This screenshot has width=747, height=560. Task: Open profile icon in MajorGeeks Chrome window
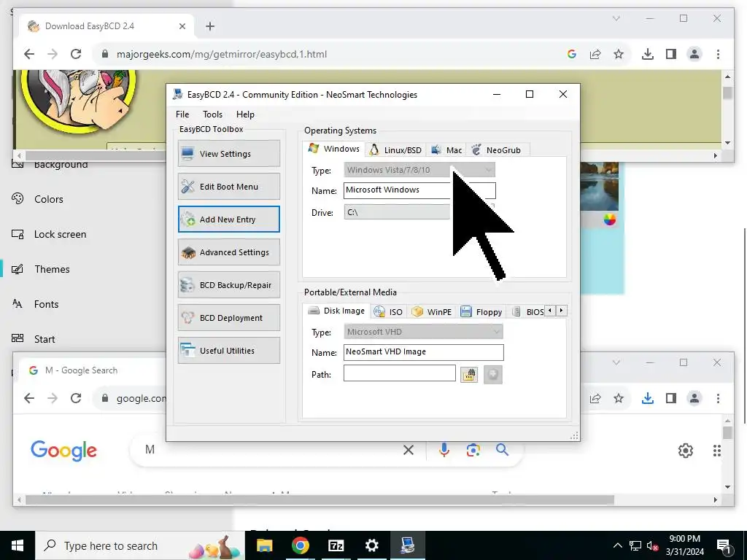694,54
